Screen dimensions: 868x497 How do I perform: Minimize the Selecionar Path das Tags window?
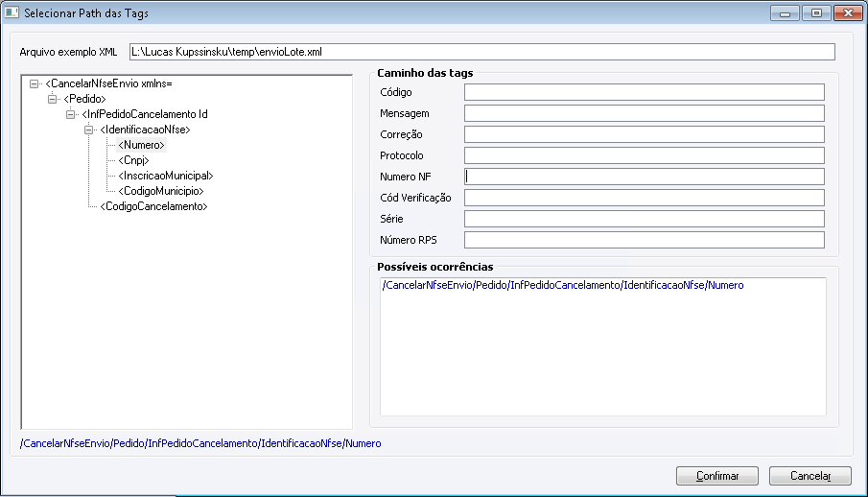785,12
